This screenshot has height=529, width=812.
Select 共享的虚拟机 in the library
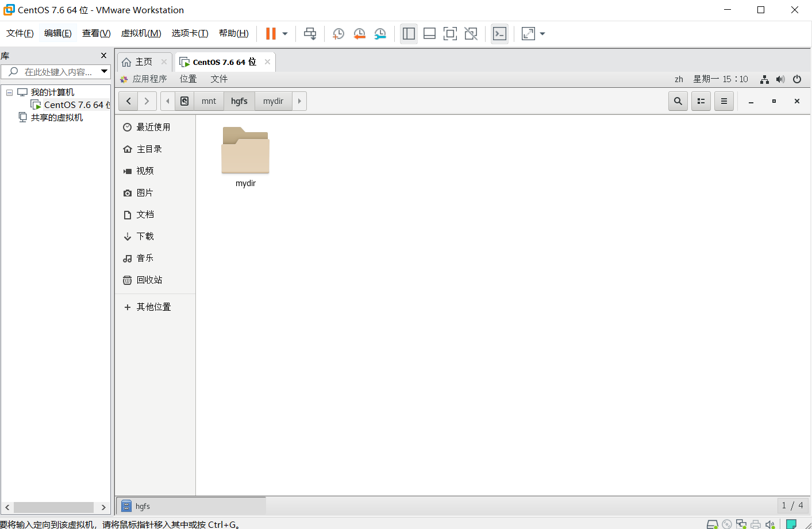(x=56, y=118)
